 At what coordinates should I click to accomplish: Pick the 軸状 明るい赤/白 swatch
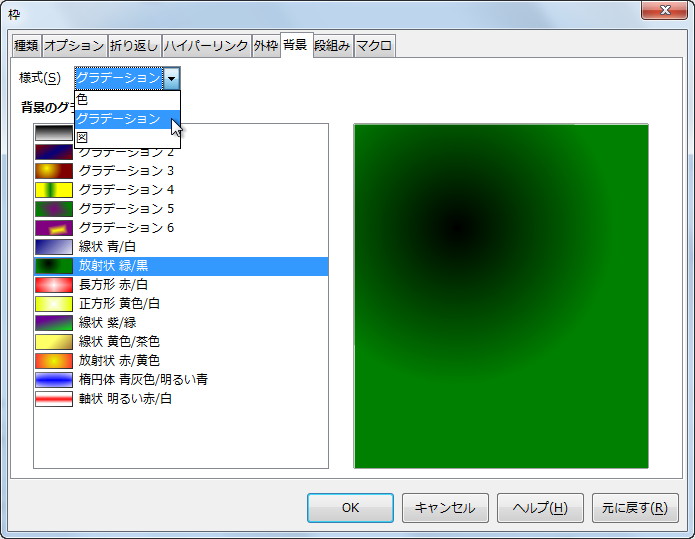point(54,399)
